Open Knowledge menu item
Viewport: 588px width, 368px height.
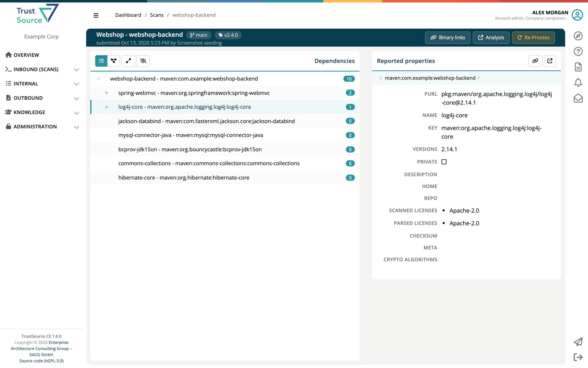click(25, 112)
